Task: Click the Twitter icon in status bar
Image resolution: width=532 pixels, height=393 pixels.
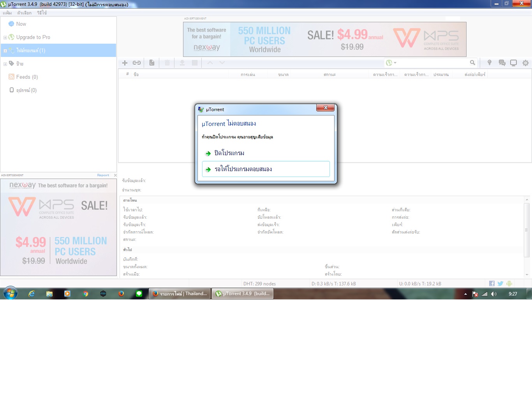Action: (x=500, y=283)
